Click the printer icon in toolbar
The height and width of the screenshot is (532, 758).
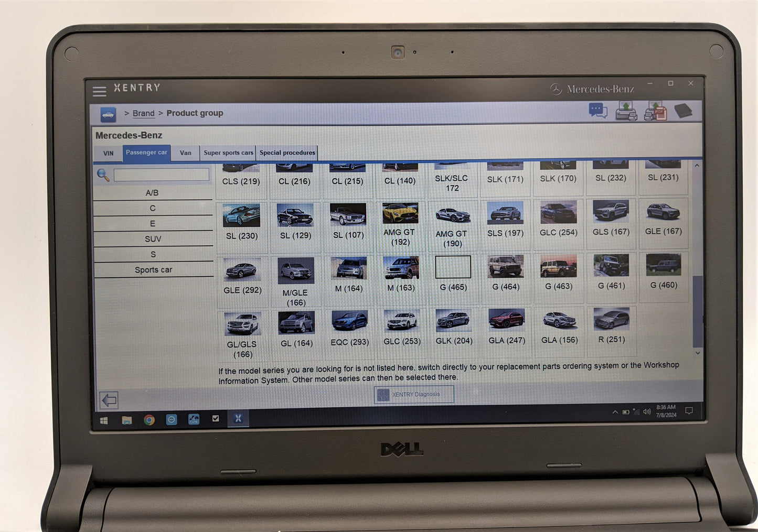pos(626,111)
